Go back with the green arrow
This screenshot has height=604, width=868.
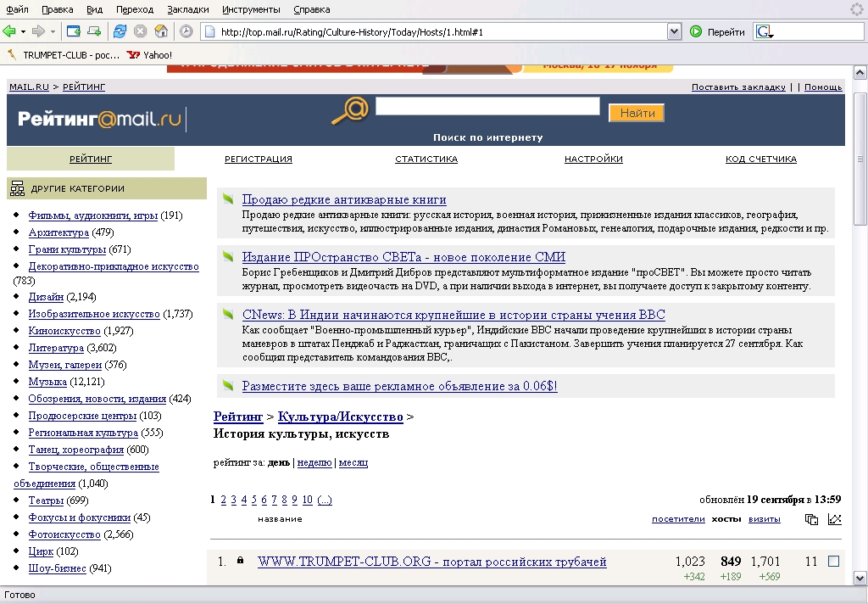[9, 31]
